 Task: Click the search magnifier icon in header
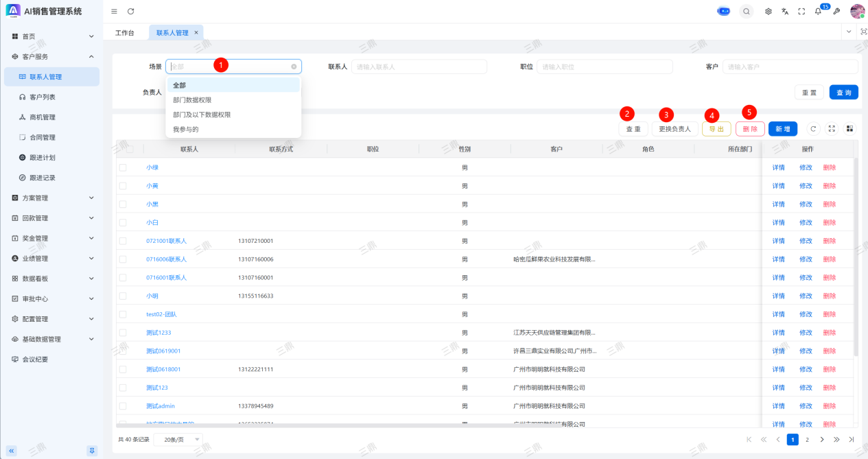tap(746, 11)
